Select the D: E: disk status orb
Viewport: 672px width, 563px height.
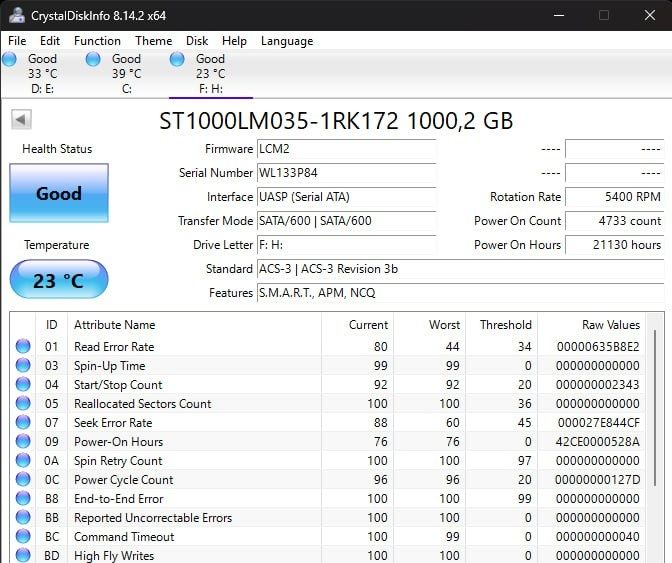(10, 59)
